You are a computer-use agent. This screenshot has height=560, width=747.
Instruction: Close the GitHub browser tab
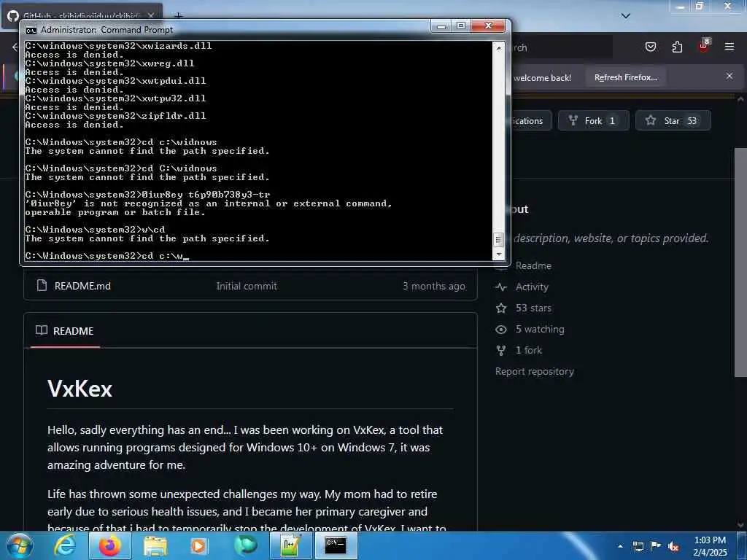pos(150,16)
